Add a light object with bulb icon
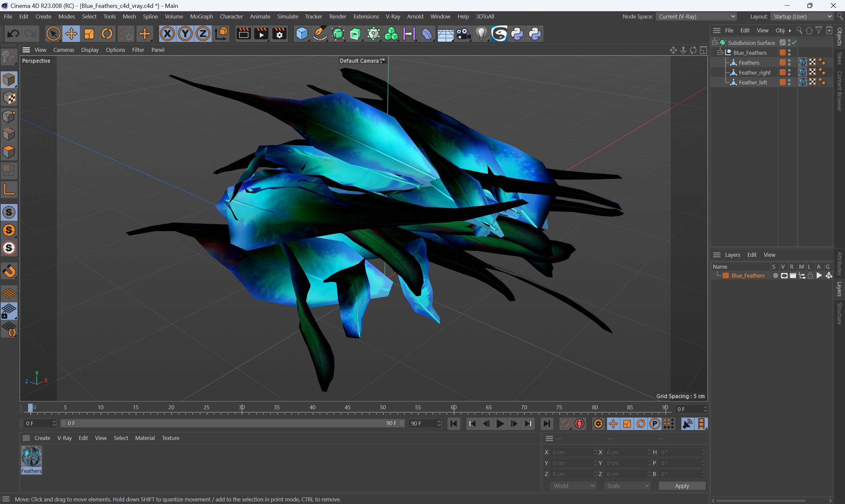Screen dimensions: 845x504 coord(481,34)
